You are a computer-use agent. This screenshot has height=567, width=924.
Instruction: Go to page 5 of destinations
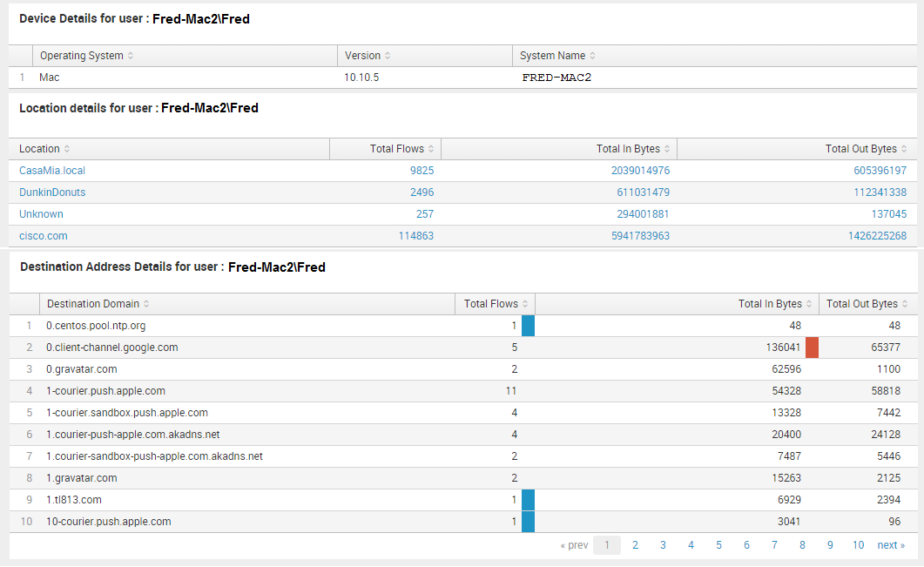coord(718,545)
